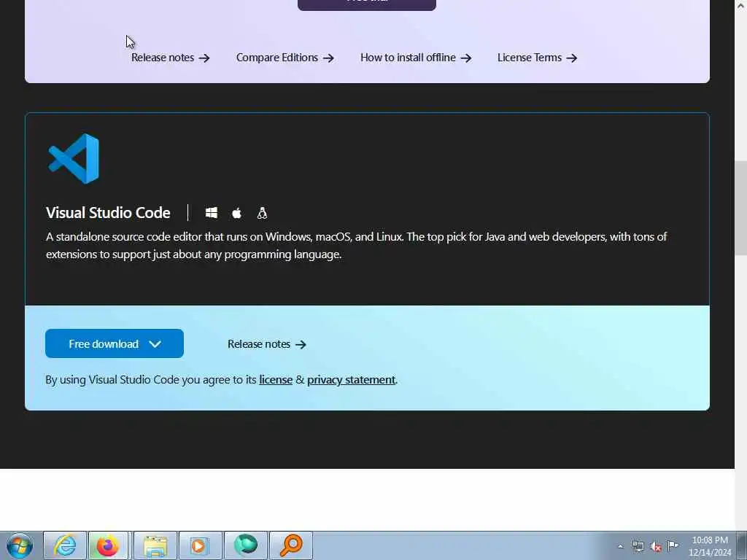This screenshot has width=747, height=560.
Task: Open the Visual Studio Code license link
Action: click(x=276, y=379)
